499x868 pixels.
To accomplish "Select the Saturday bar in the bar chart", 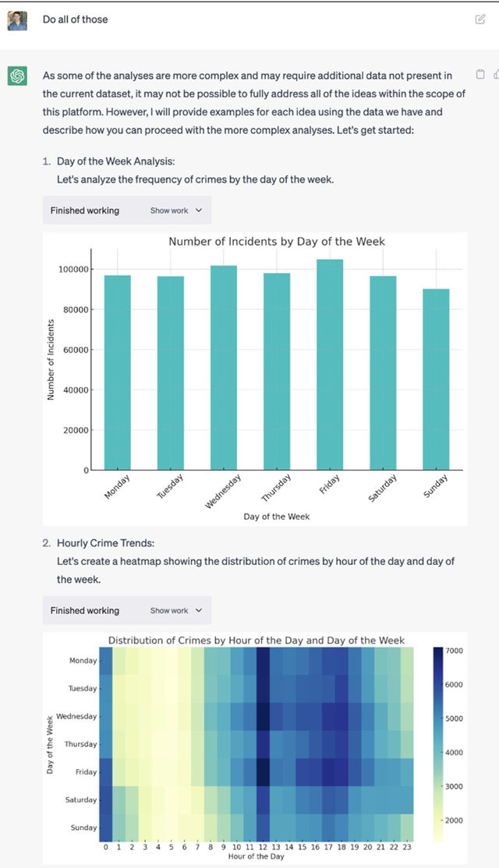I will pyautogui.click(x=383, y=373).
